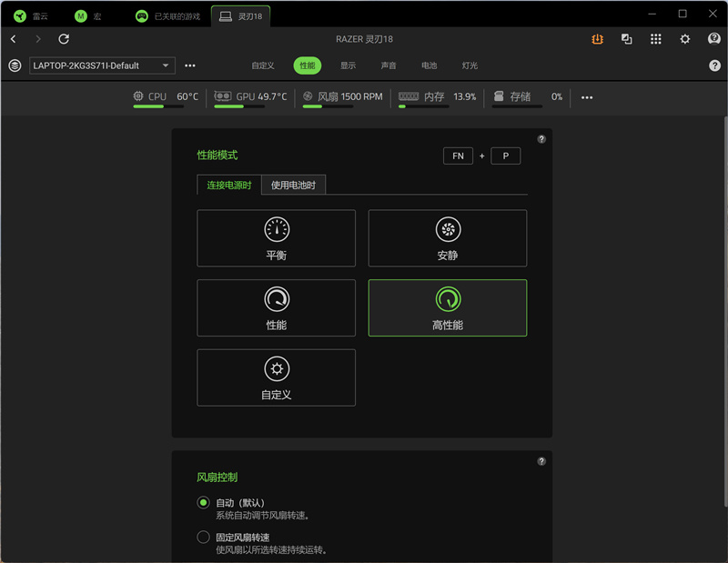
Task: Click the 内存 usage progress bar
Action: (x=423, y=106)
